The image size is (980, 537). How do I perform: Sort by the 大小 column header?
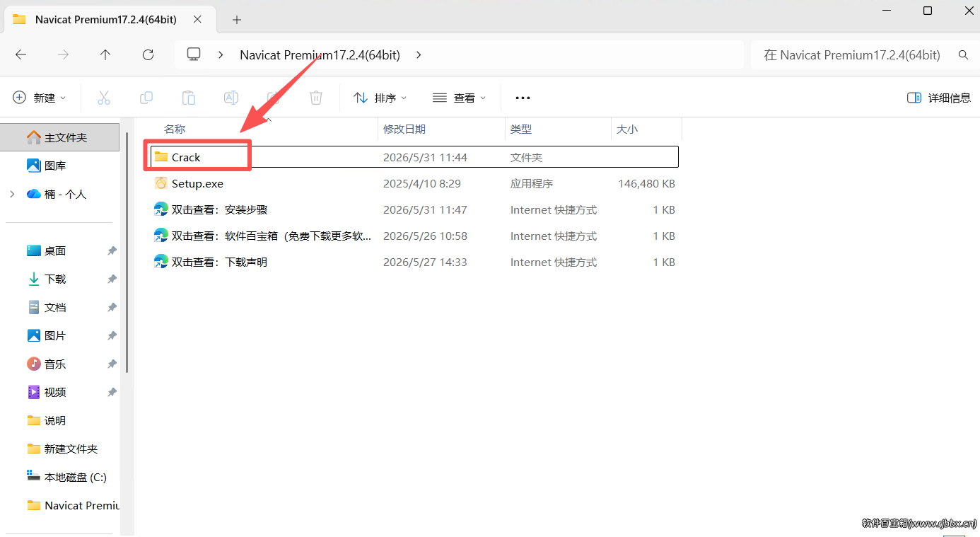646,129
